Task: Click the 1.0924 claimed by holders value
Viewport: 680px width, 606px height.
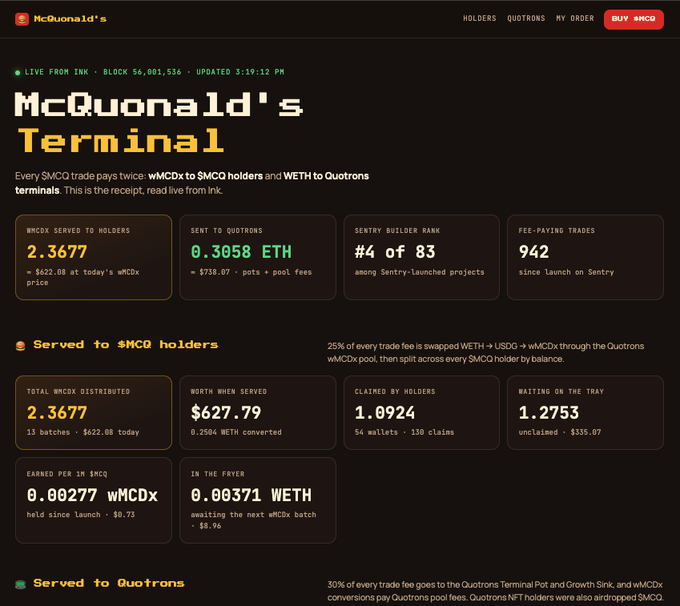Action: [385, 413]
